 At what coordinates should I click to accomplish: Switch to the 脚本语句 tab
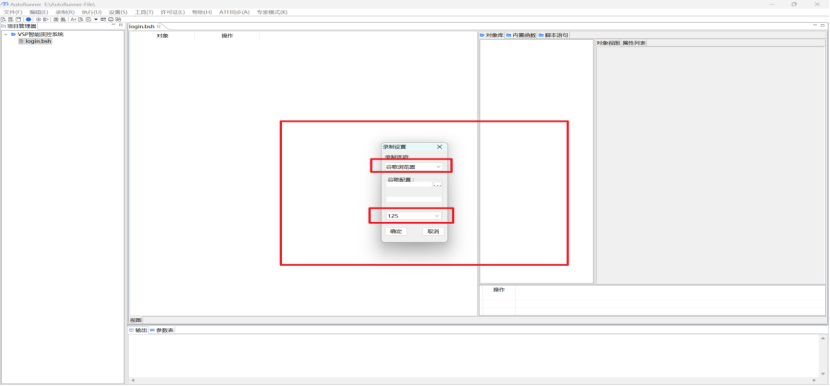point(553,35)
